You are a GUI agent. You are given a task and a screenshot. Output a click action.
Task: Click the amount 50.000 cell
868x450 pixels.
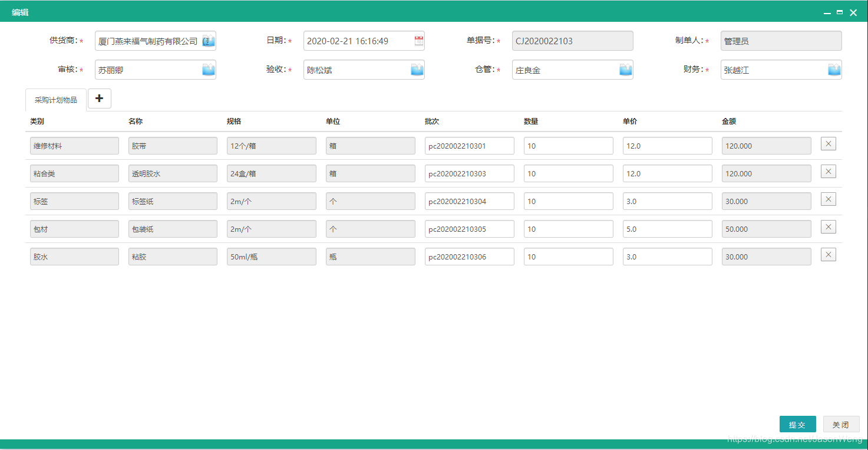point(767,229)
